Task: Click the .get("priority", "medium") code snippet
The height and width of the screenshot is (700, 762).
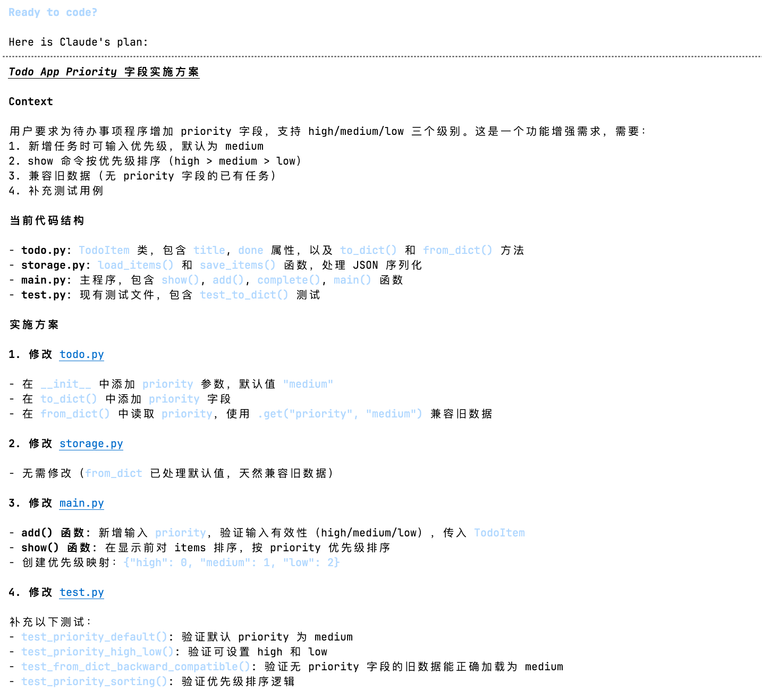Action: pyautogui.click(x=340, y=414)
